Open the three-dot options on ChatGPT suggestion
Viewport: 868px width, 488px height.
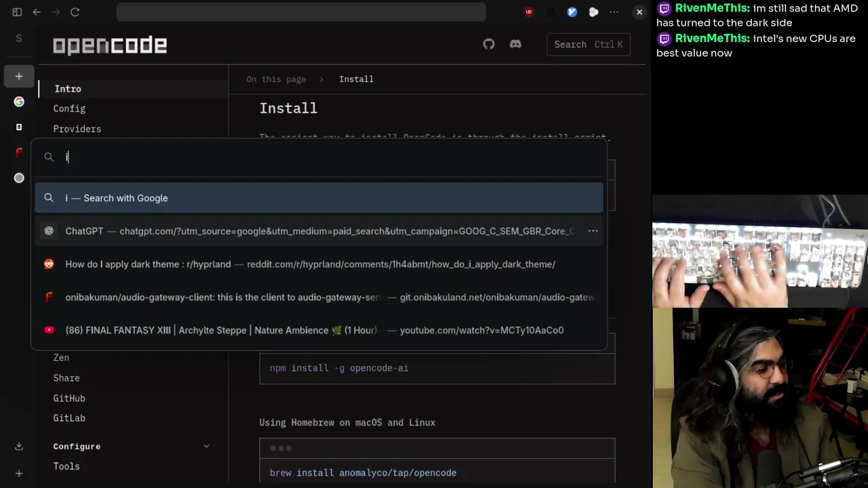click(593, 231)
